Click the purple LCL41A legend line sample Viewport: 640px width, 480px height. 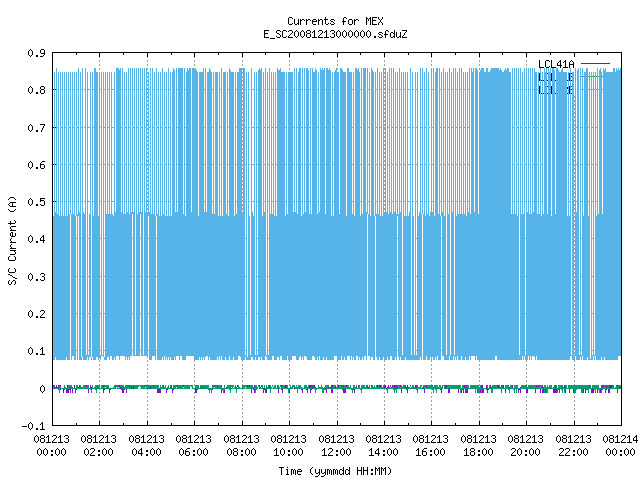point(596,64)
